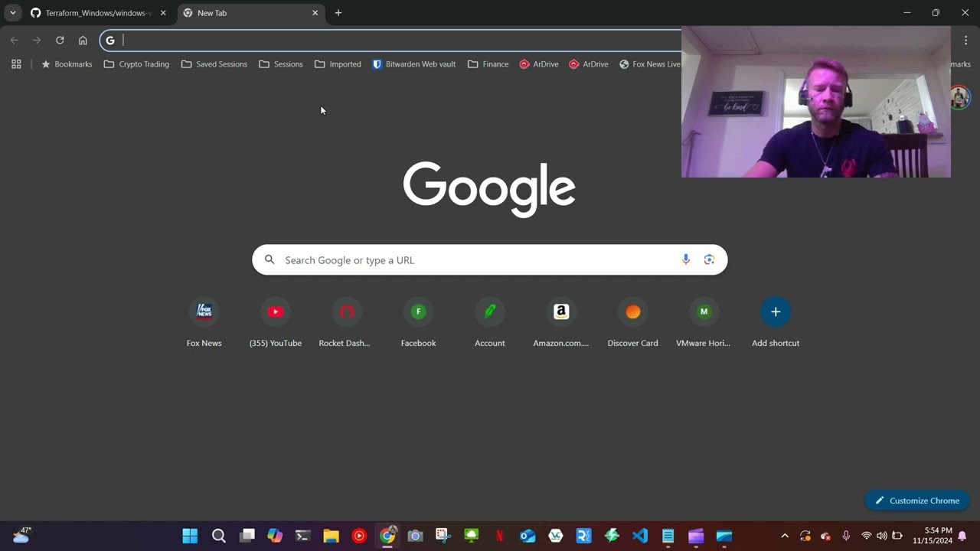This screenshot has width=980, height=551.
Task: Click the Customize Chrome button
Action: tap(917, 500)
